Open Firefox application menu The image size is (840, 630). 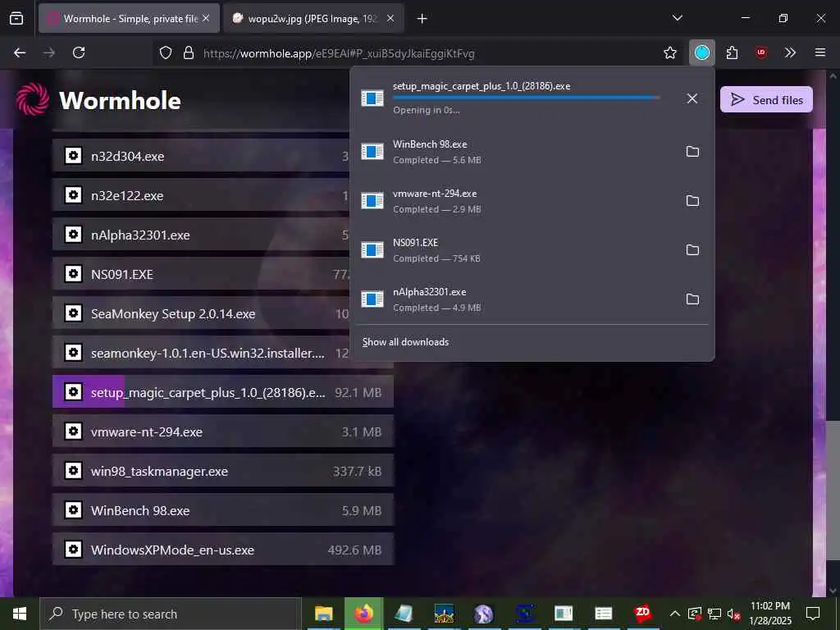pyautogui.click(x=820, y=52)
